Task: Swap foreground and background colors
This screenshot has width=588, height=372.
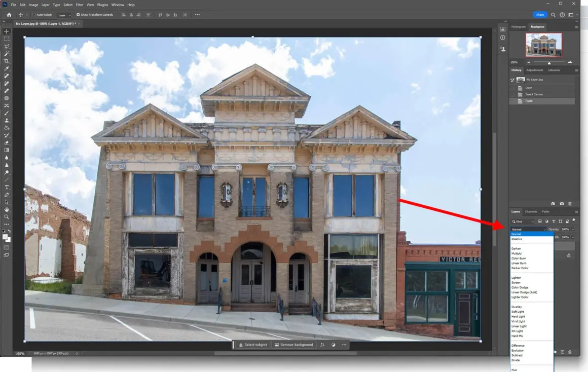Action: [9, 231]
